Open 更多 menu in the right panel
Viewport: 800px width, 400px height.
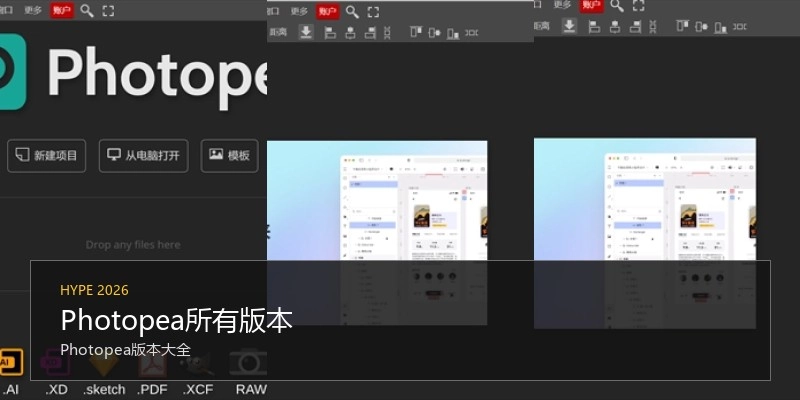[x=562, y=5]
